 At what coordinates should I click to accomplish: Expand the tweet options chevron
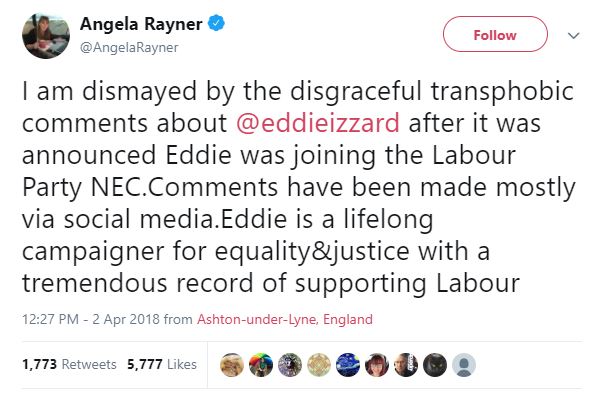(574, 35)
